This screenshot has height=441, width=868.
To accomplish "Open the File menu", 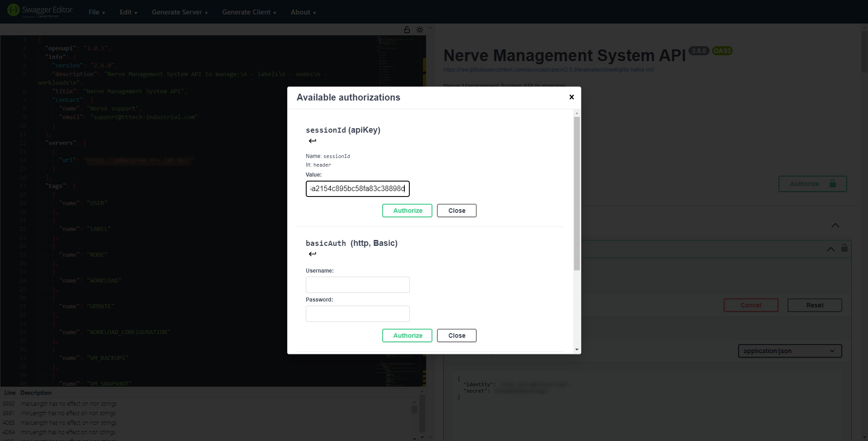I will pos(96,12).
